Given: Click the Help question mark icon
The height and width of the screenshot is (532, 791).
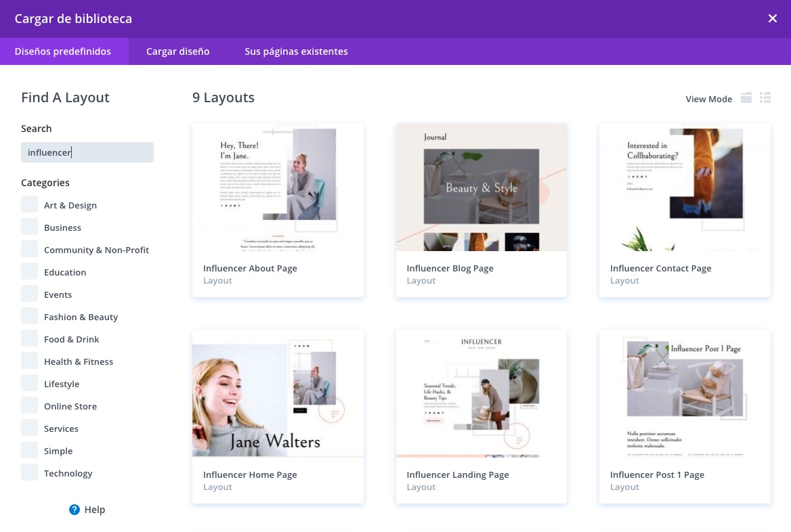Looking at the screenshot, I should click(x=74, y=510).
